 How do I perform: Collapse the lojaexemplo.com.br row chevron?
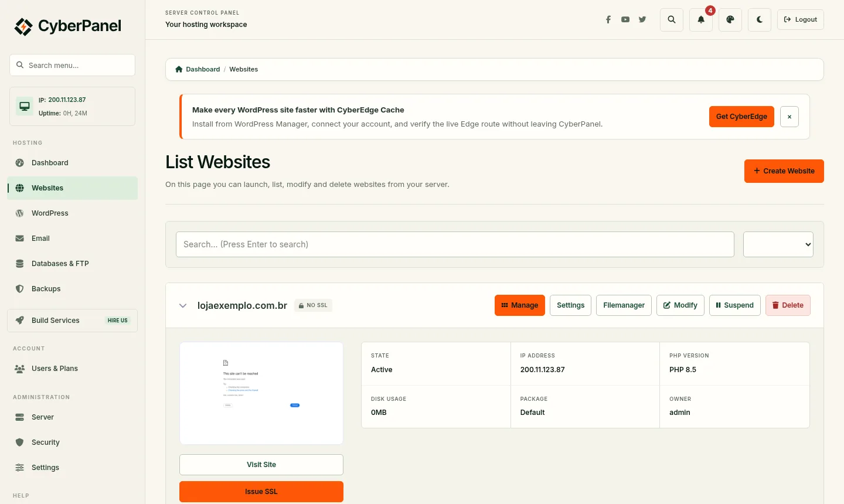(x=183, y=305)
